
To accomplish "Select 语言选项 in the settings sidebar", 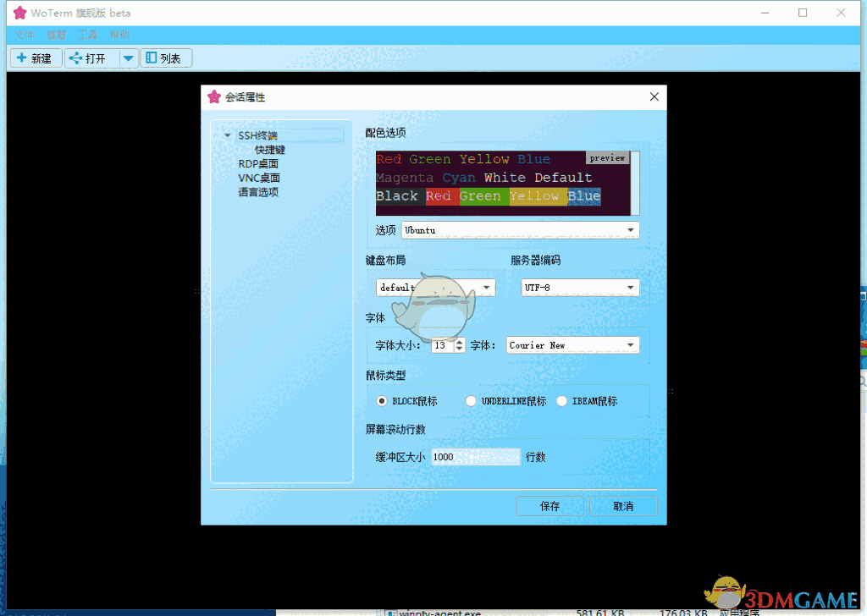I will pos(258,192).
